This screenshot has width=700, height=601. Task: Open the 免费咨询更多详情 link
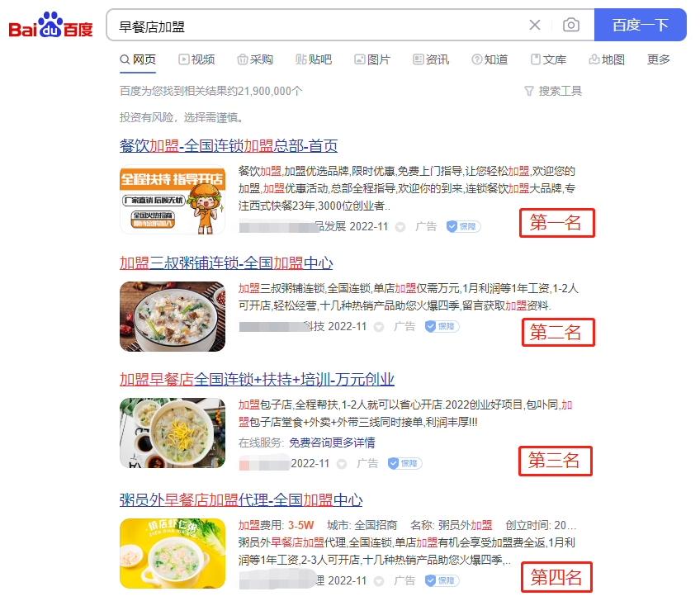pos(332,442)
